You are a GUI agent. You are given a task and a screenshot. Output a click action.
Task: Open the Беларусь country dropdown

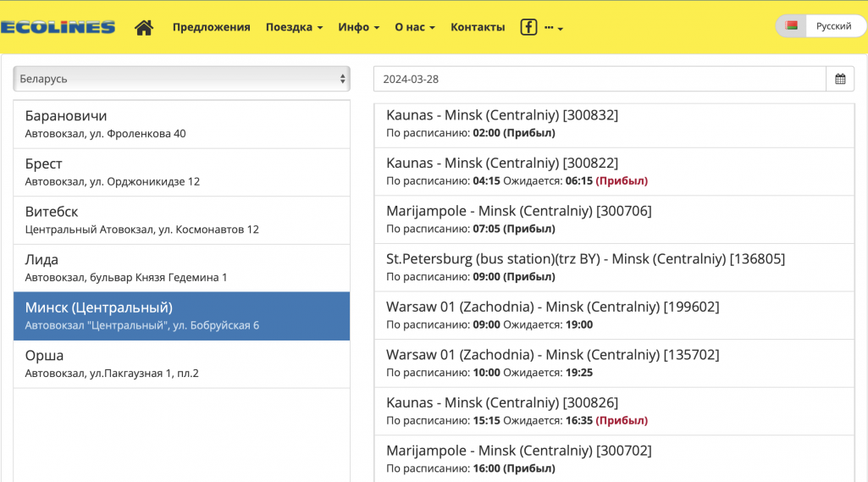pyautogui.click(x=181, y=79)
